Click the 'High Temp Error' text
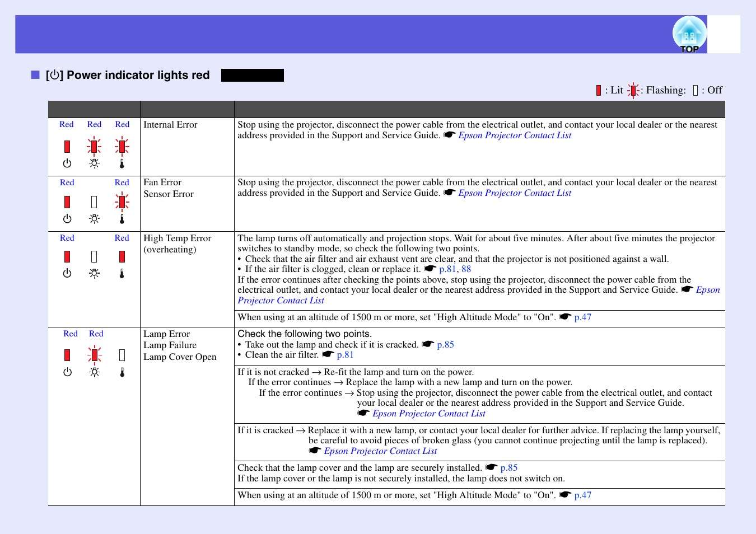The image size is (756, 534). click(x=178, y=238)
